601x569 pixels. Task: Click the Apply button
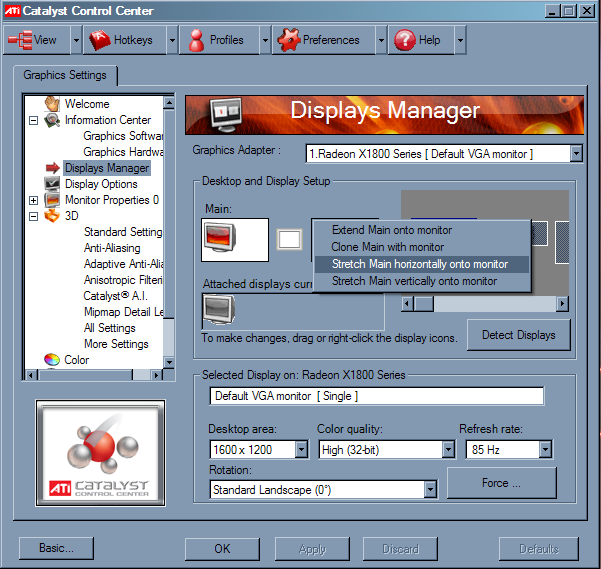click(312, 549)
